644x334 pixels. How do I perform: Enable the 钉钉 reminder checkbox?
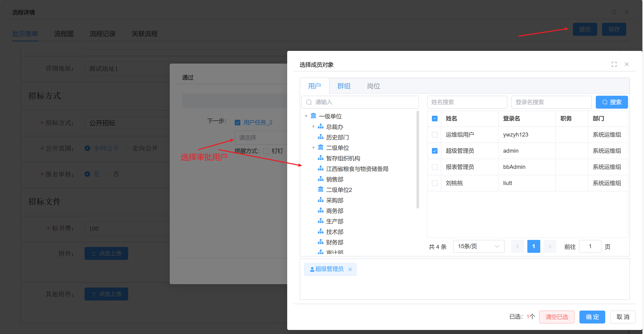point(266,151)
